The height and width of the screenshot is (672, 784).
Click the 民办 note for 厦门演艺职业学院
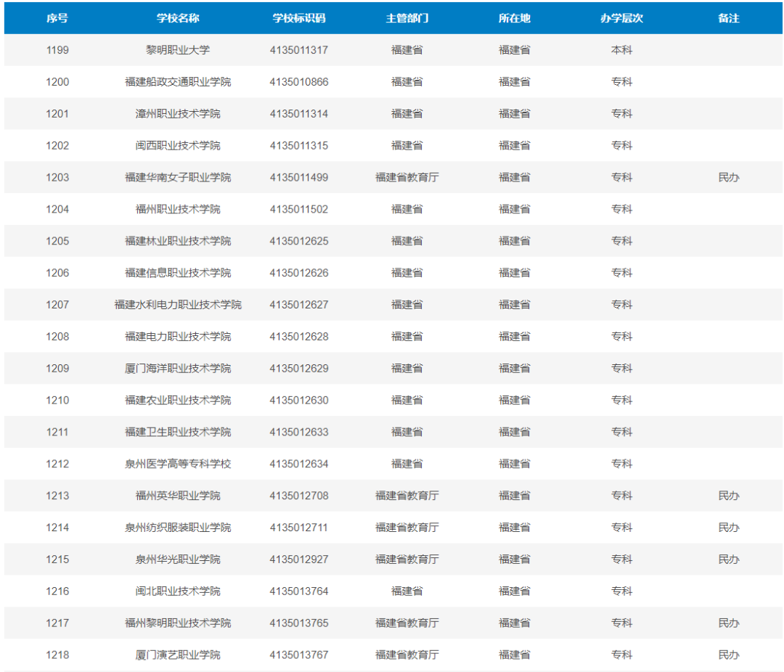tap(728, 655)
